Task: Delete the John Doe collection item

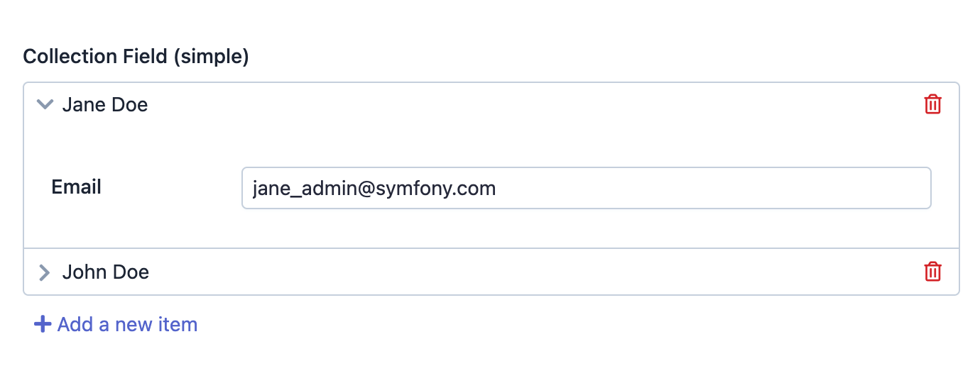Action: [x=932, y=272]
